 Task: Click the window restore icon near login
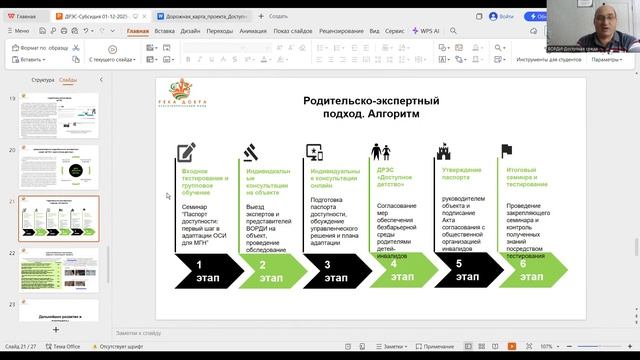(479, 16)
